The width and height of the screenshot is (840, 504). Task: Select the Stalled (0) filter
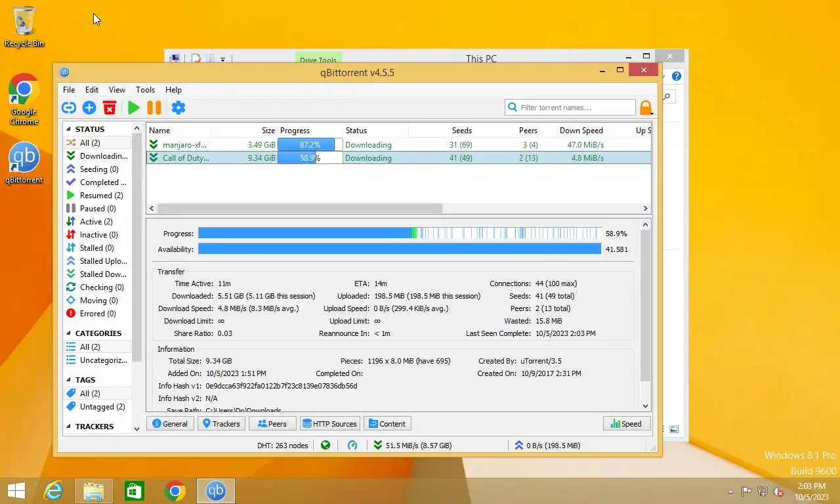tap(97, 248)
